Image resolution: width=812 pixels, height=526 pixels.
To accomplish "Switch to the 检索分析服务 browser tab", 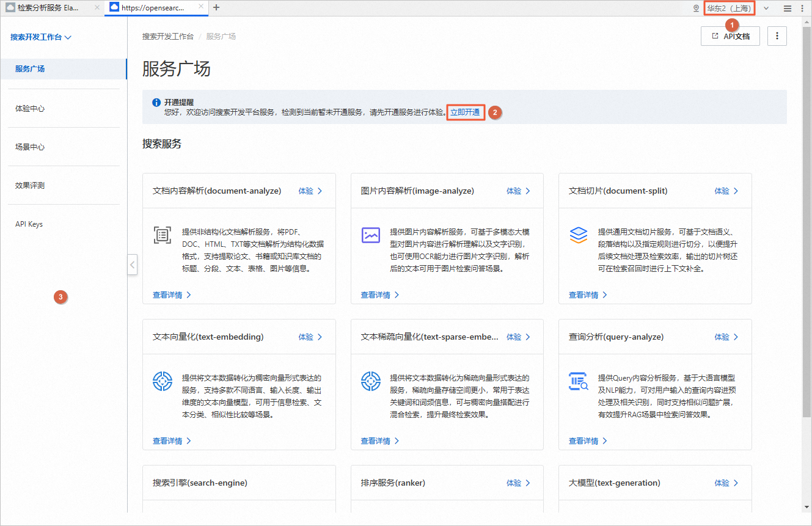I will [x=53, y=8].
